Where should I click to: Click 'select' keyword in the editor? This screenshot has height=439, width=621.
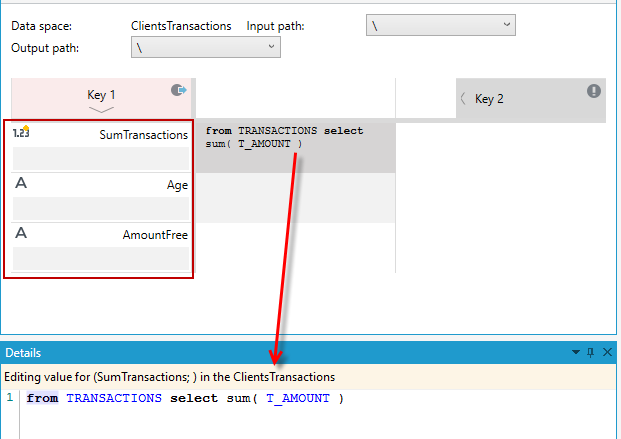click(x=194, y=398)
